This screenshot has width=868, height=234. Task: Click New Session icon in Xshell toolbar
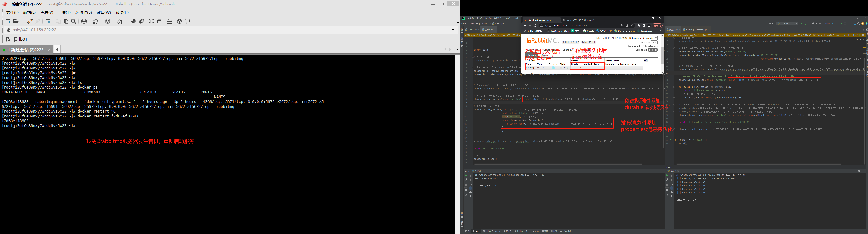(x=8, y=21)
